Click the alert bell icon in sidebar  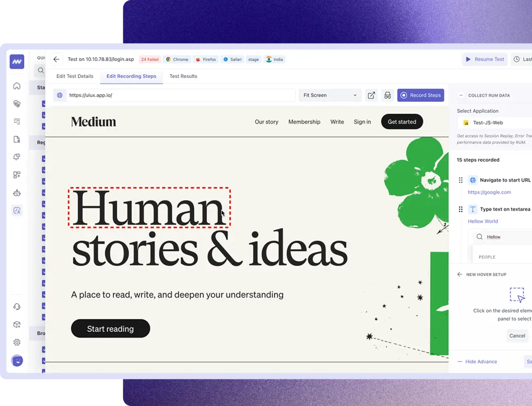point(17,157)
